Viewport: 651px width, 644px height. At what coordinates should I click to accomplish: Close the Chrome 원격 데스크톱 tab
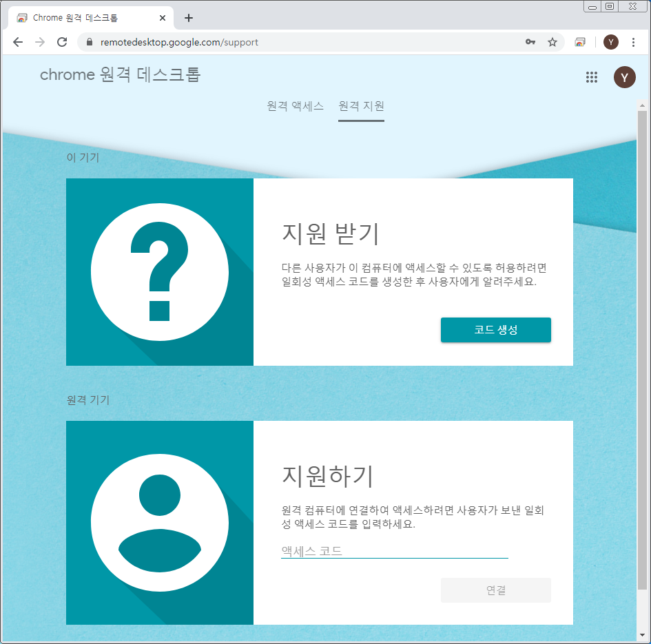pyautogui.click(x=163, y=18)
